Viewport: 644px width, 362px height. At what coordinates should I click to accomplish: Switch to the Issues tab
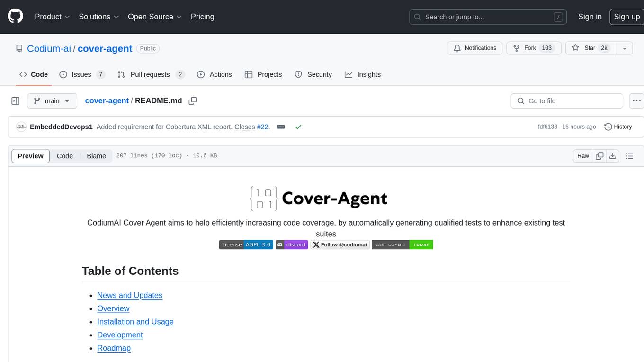tap(82, 74)
